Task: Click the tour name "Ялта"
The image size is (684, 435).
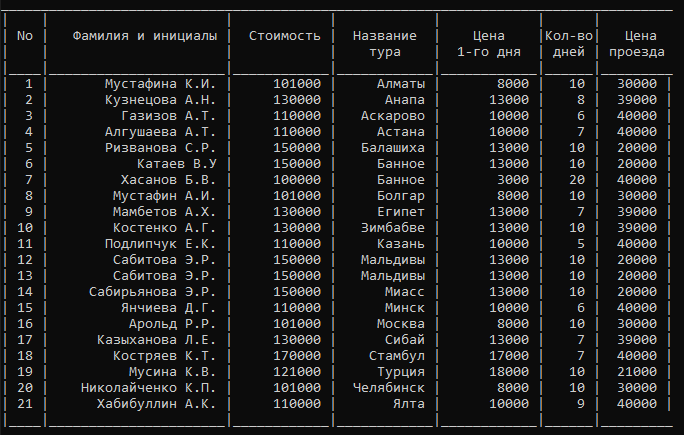Action: (409, 404)
